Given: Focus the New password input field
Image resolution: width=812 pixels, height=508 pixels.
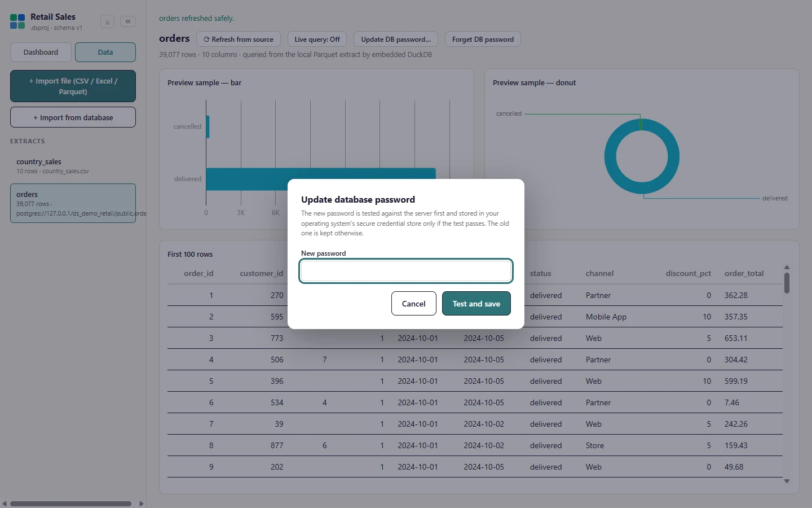Looking at the screenshot, I should pyautogui.click(x=406, y=271).
